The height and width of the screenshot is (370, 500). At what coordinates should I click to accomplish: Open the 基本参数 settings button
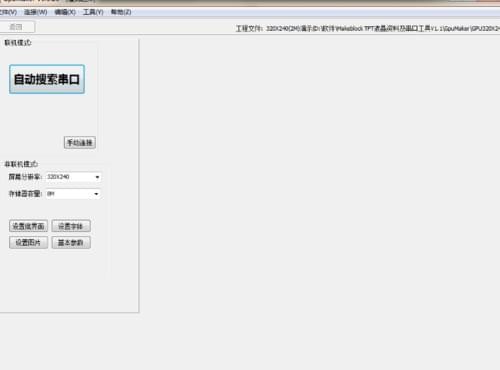click(x=71, y=243)
